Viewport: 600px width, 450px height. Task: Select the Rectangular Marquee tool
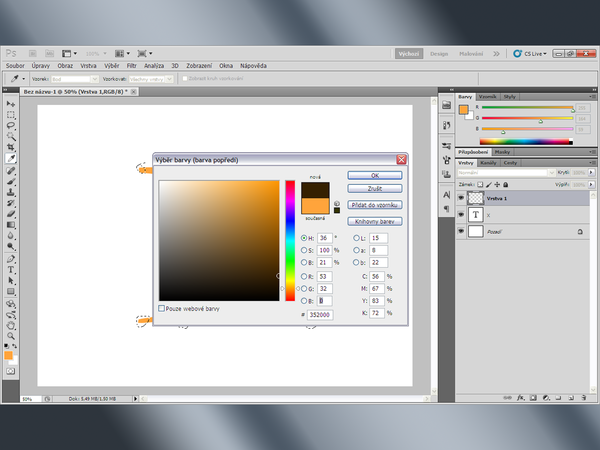pyautogui.click(x=11, y=114)
